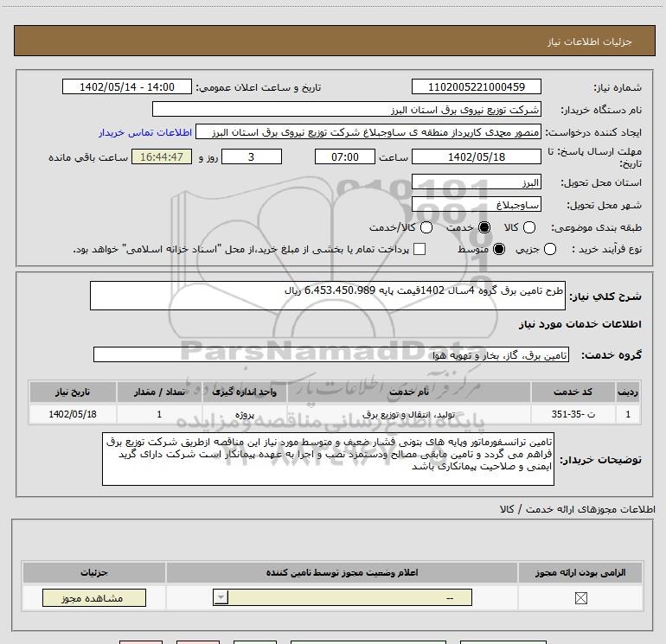
Task: Choose جزیی purchase process type
Action: tap(550, 249)
